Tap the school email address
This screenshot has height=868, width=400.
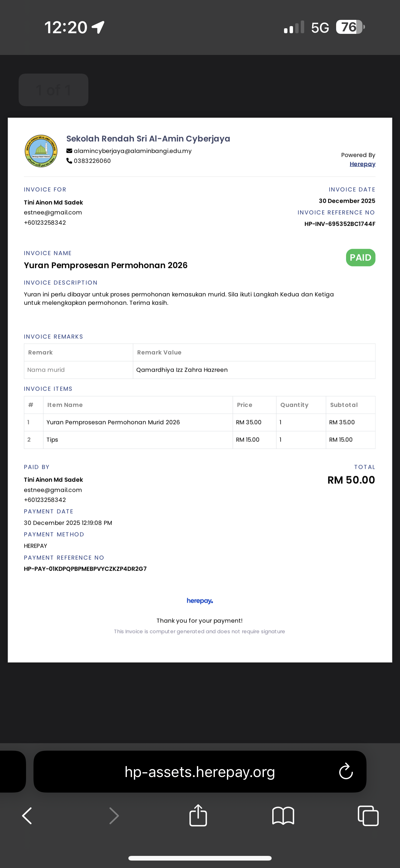pos(133,151)
